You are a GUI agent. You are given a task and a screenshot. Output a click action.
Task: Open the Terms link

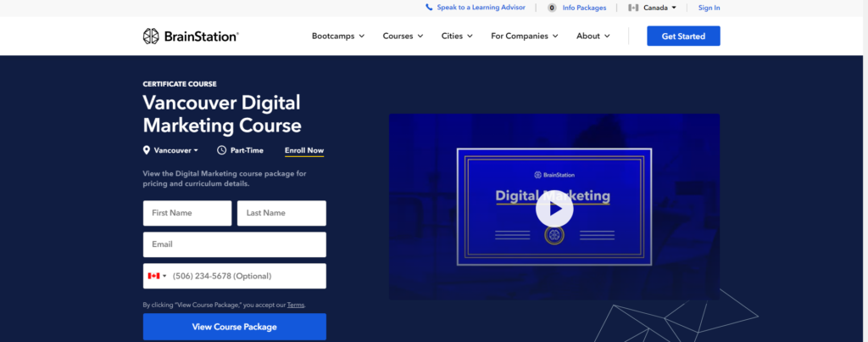(296, 305)
